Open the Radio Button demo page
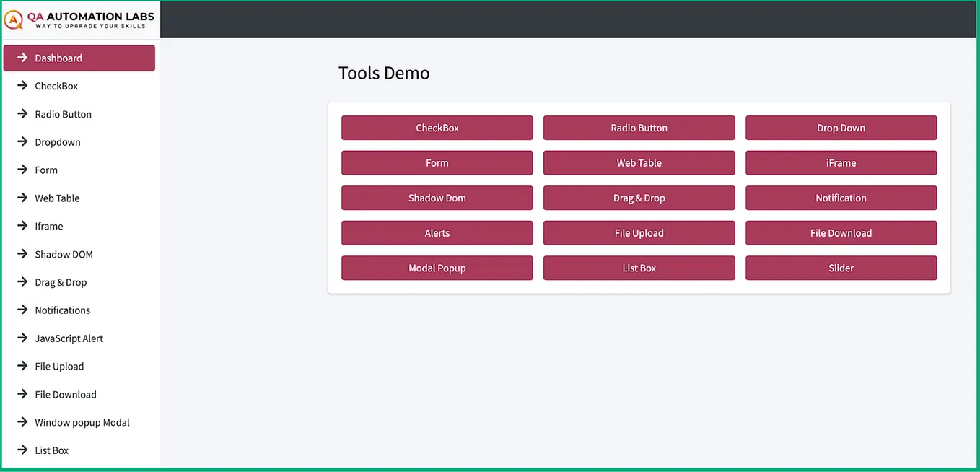Viewport: 980px width, 472px height. [639, 128]
